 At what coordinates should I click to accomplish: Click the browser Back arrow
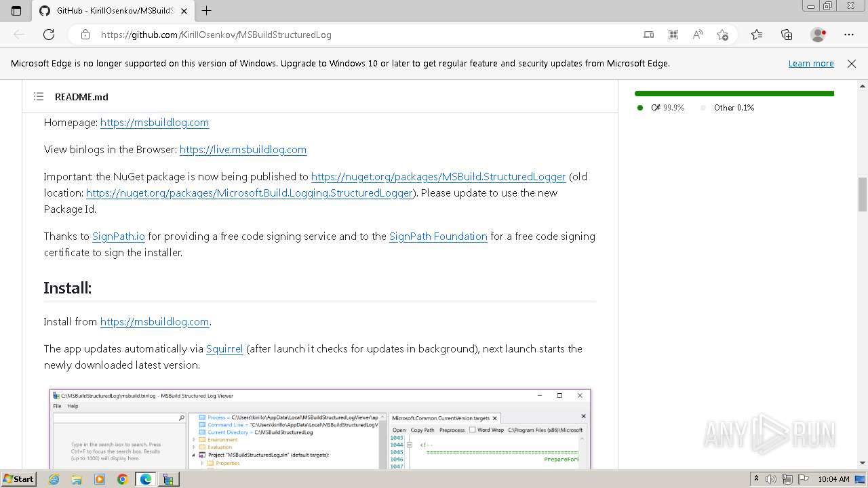tap(19, 35)
